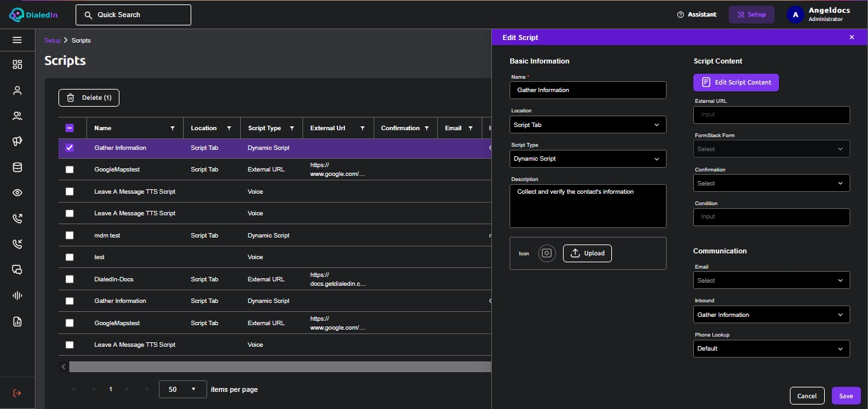Go to the first page pager arrow
The image size is (868, 409).
click(x=75, y=389)
